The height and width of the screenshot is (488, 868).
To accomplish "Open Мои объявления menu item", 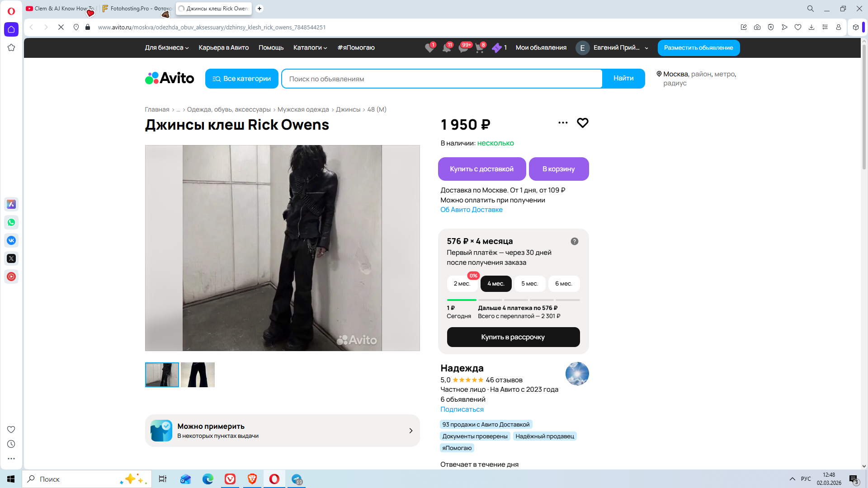I will (541, 47).
